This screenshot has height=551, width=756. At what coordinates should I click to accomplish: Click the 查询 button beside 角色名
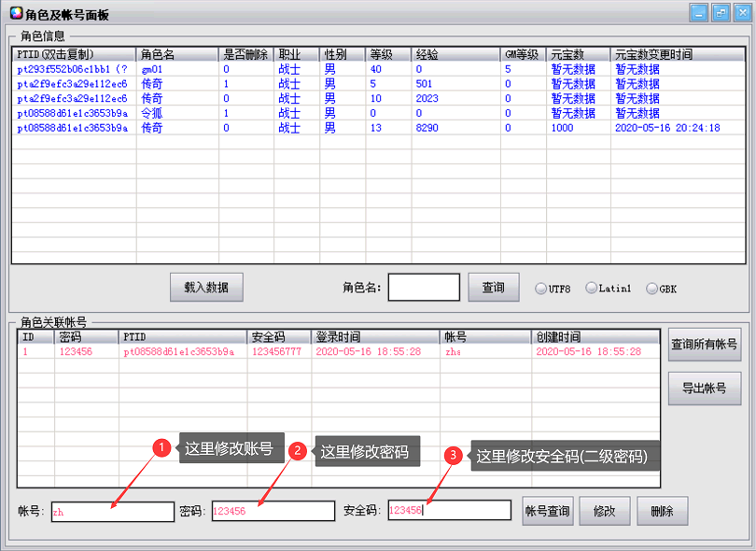[493, 288]
